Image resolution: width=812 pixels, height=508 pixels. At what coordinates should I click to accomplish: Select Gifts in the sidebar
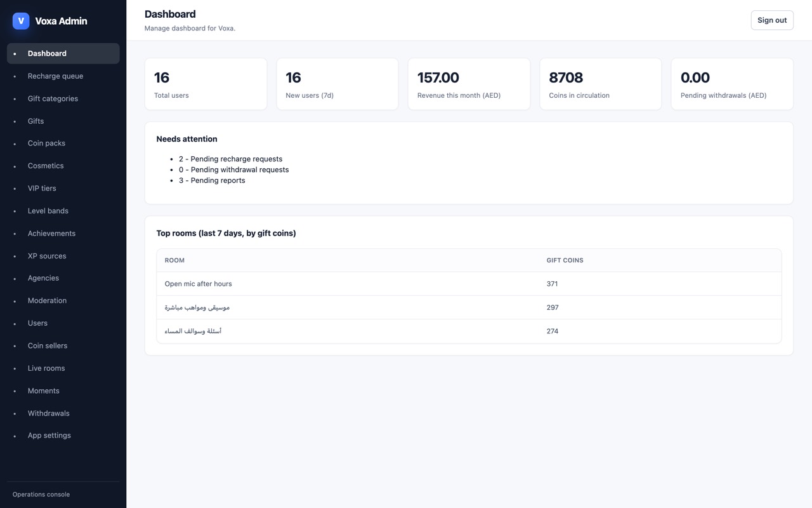tap(63, 121)
